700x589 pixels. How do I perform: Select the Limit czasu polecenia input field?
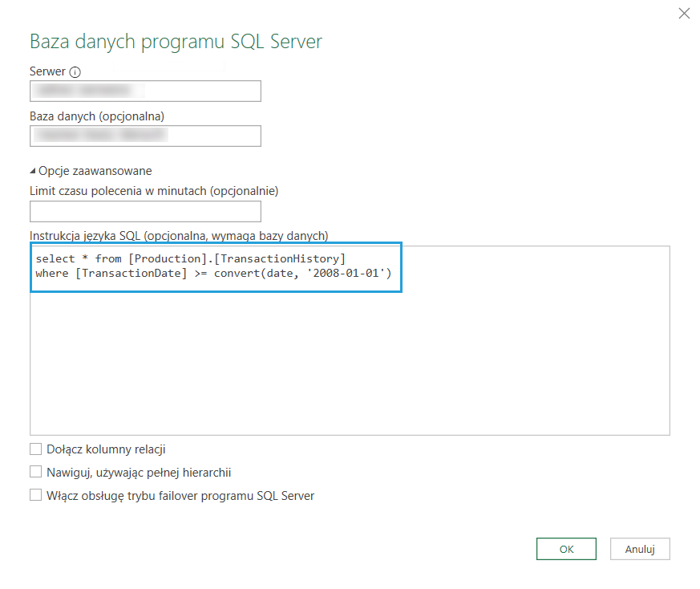pos(145,211)
